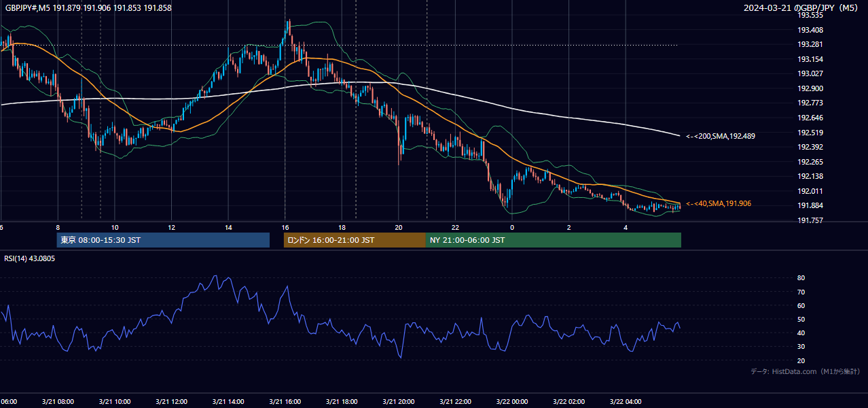The image size is (868, 408).
Task: Click price scale value 192.519
Action: click(810, 133)
